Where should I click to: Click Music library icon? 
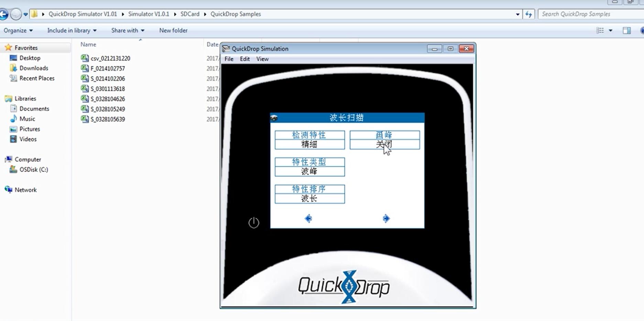point(13,119)
